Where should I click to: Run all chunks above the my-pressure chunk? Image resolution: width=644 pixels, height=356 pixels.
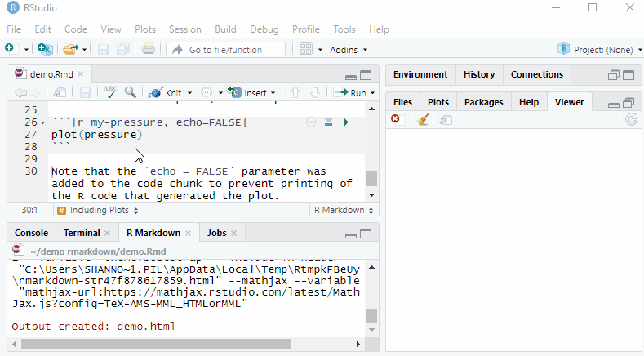pos(329,122)
